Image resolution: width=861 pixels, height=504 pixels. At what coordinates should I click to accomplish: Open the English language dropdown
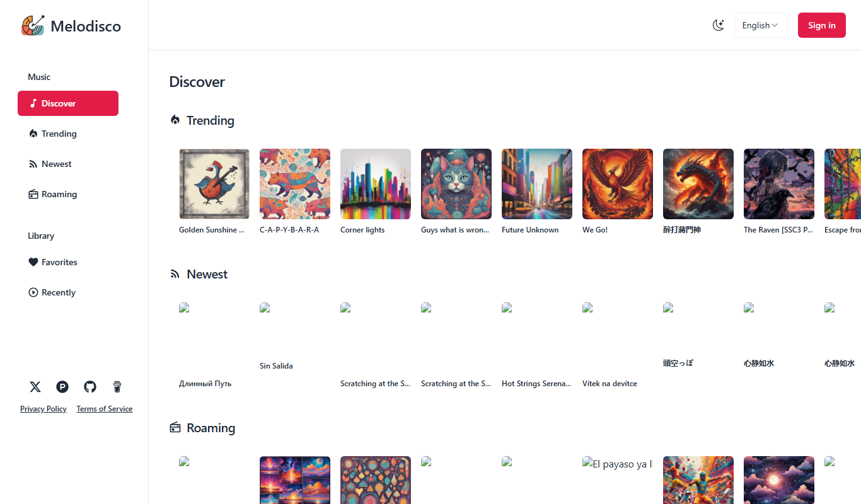coord(761,25)
